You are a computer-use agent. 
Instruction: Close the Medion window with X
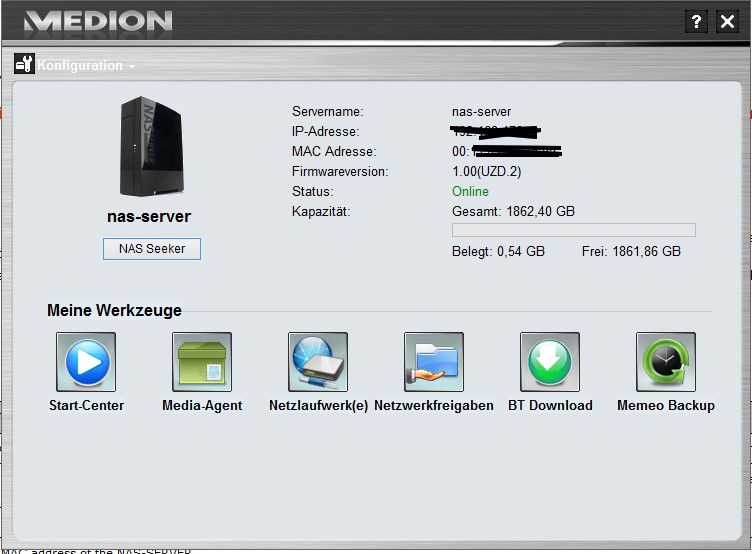[728, 22]
